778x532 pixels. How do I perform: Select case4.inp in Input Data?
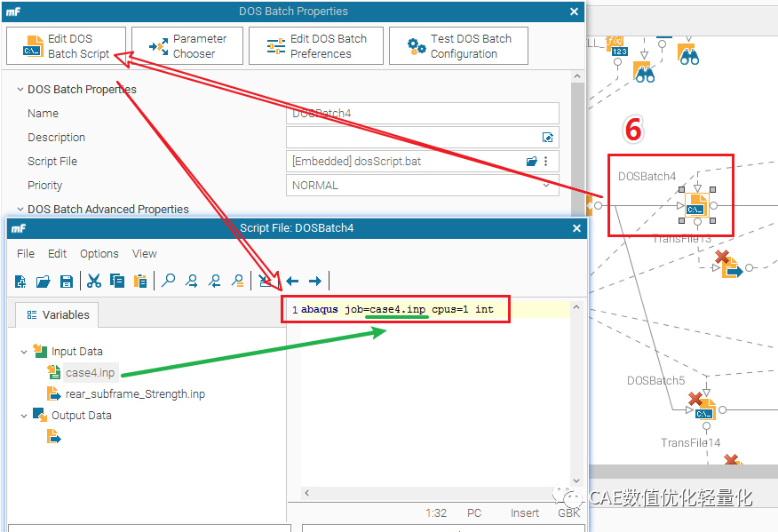90,373
